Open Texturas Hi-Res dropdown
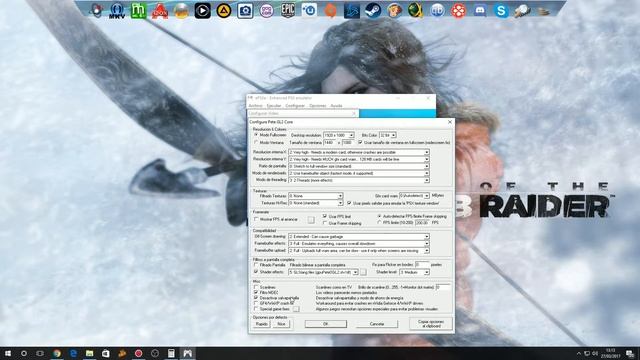 316,203
